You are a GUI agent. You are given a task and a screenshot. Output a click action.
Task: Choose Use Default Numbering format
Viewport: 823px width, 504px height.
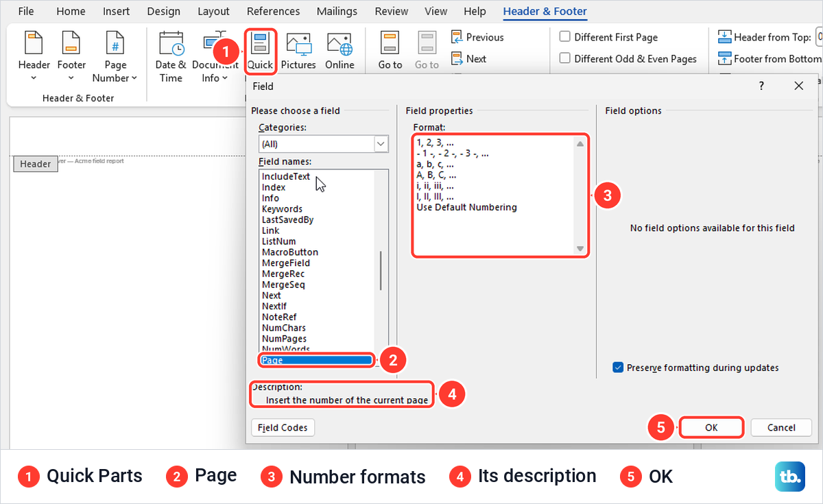pyautogui.click(x=466, y=207)
